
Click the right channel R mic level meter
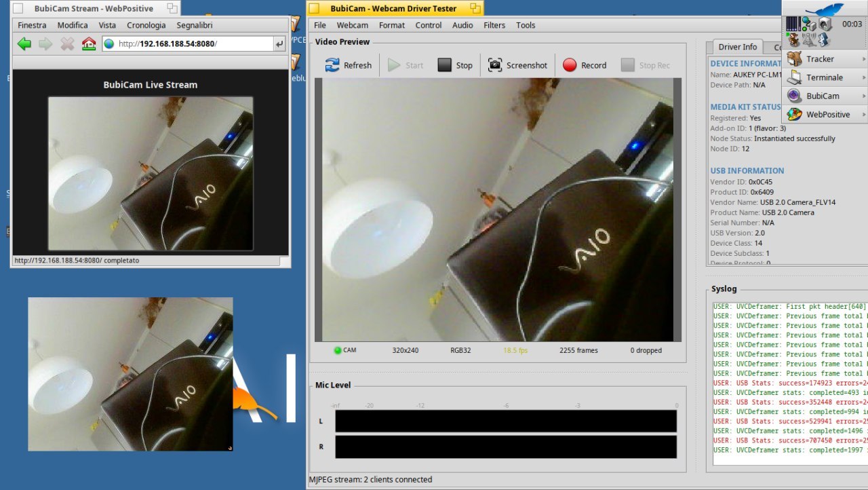tap(506, 447)
